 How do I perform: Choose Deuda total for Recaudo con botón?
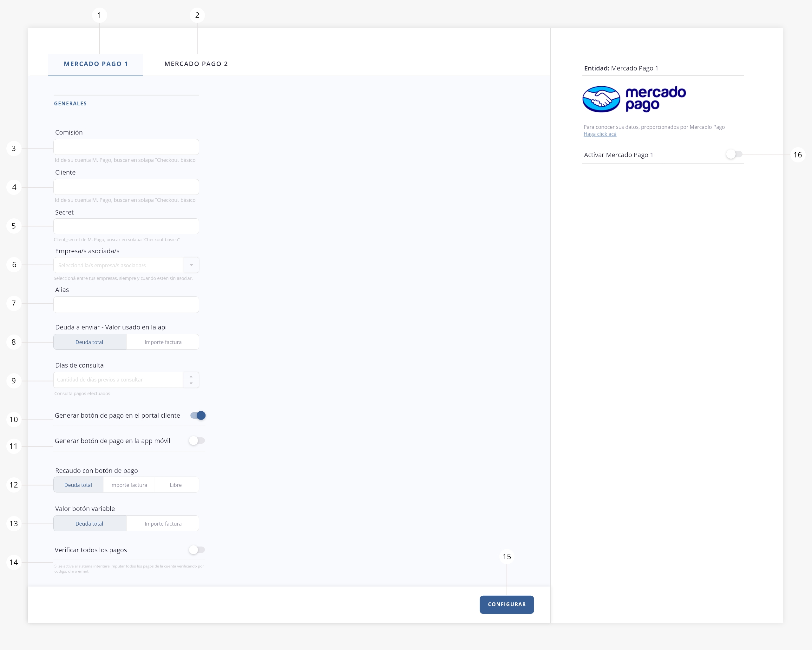click(x=78, y=485)
